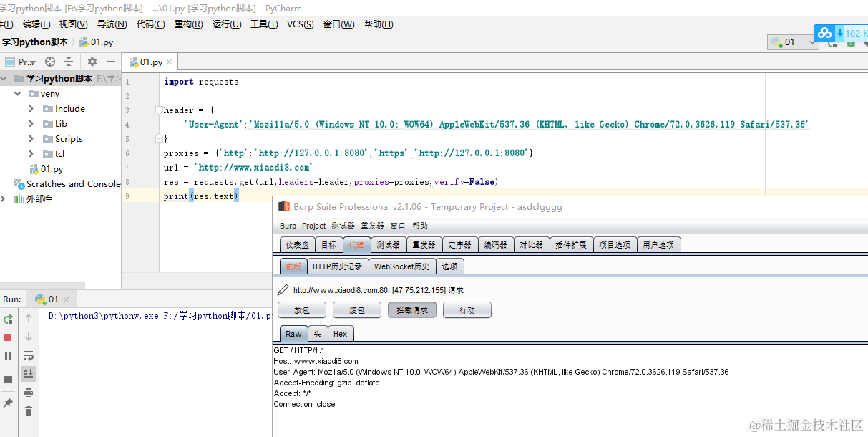Viewport: 868px width, 437px height.
Task: Open Burp's Project menu
Action: (313, 226)
